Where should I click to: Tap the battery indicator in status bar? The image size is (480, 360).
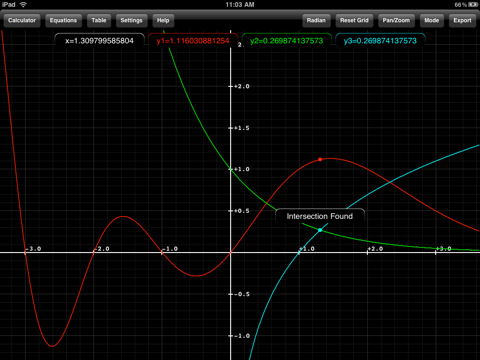473,4
